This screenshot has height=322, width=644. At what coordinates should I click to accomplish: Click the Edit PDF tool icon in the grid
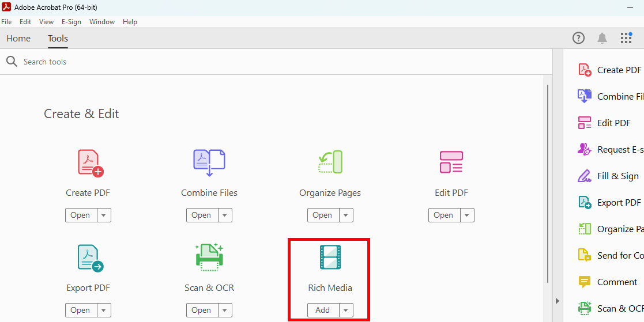click(451, 162)
